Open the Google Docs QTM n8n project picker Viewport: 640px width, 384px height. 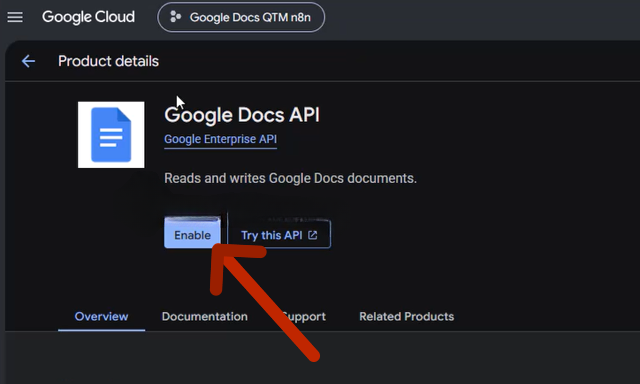[241, 17]
